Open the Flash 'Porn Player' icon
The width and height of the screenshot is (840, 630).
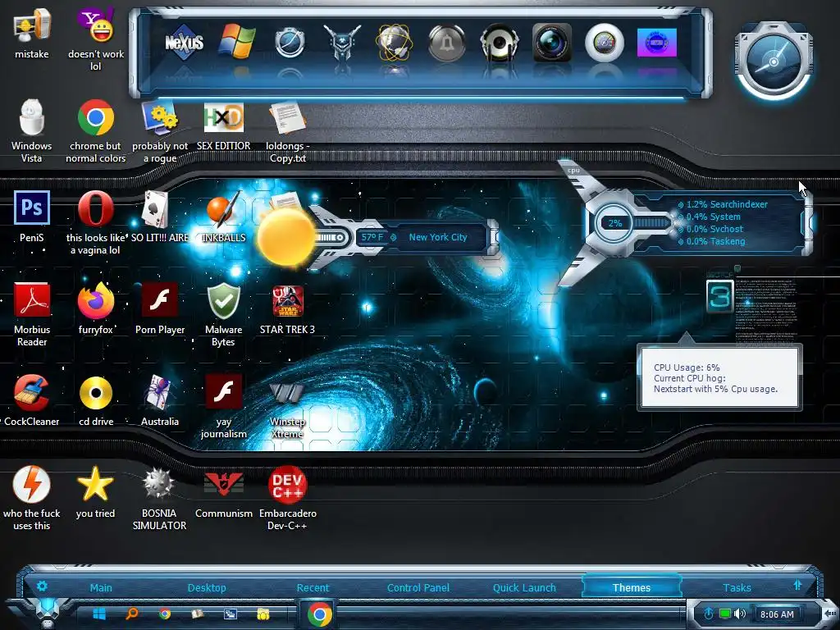tap(160, 308)
